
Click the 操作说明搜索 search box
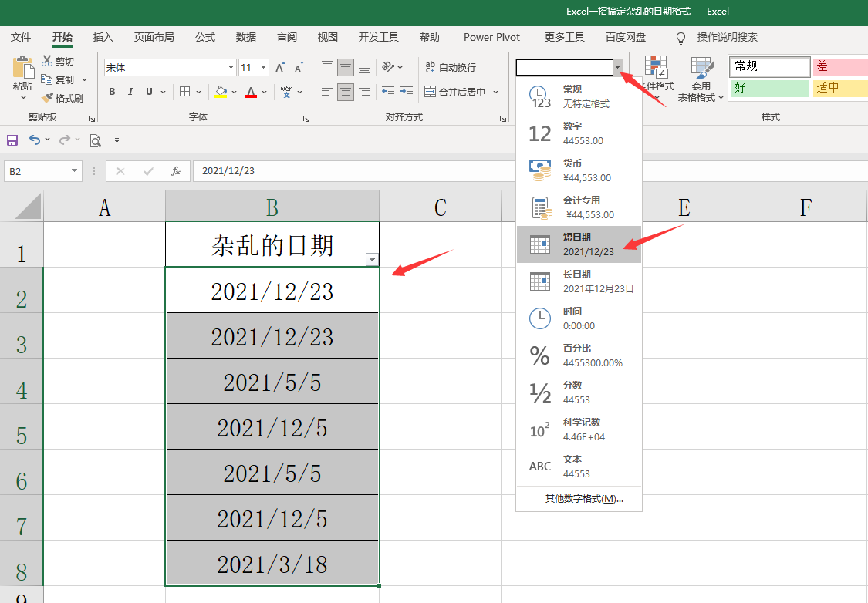(727, 37)
